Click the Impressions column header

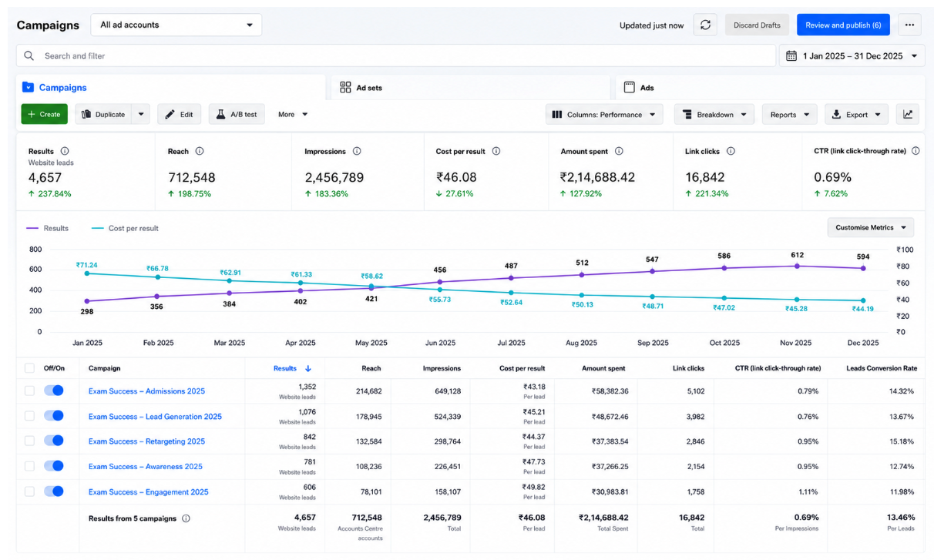(x=442, y=368)
